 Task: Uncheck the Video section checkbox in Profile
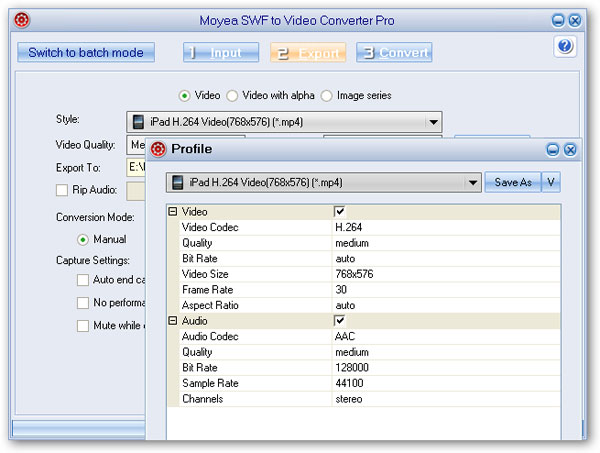point(339,212)
